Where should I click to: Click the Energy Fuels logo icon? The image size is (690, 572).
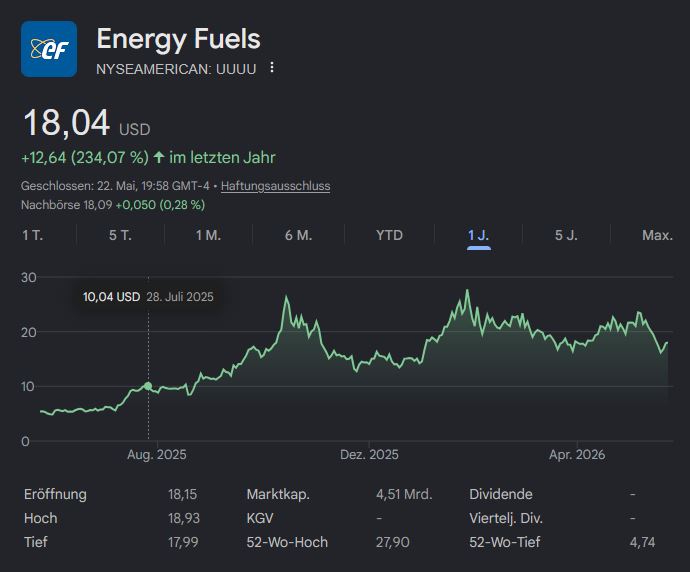[49, 49]
